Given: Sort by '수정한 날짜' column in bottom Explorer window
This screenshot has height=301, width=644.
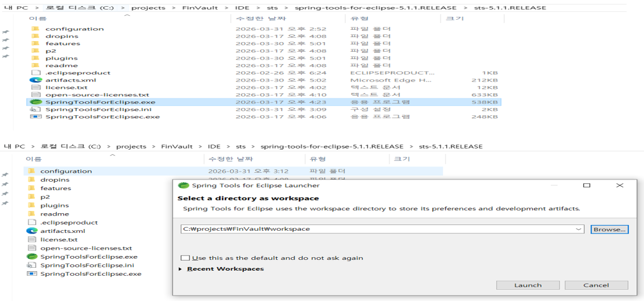Looking at the screenshot, I should tap(230, 159).
